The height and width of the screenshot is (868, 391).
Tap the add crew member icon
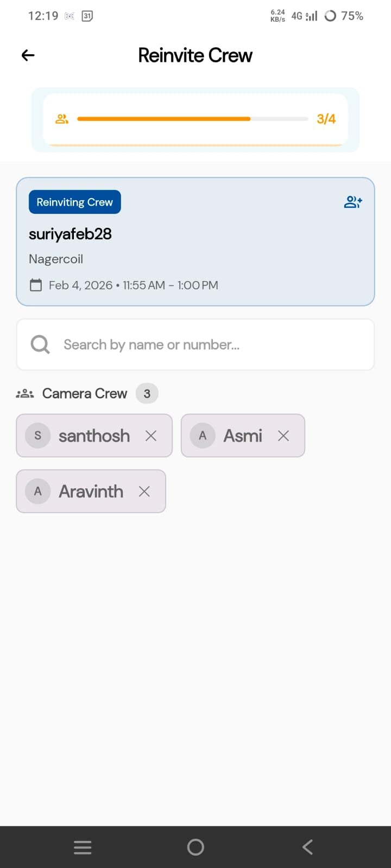[353, 202]
